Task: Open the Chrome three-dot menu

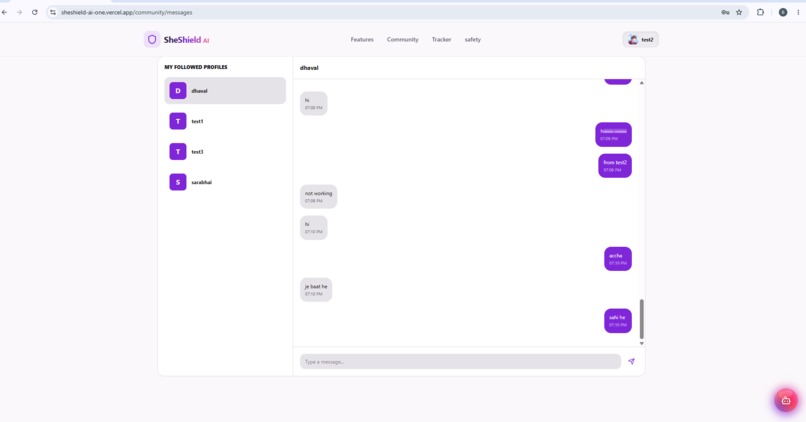Action: (x=798, y=12)
